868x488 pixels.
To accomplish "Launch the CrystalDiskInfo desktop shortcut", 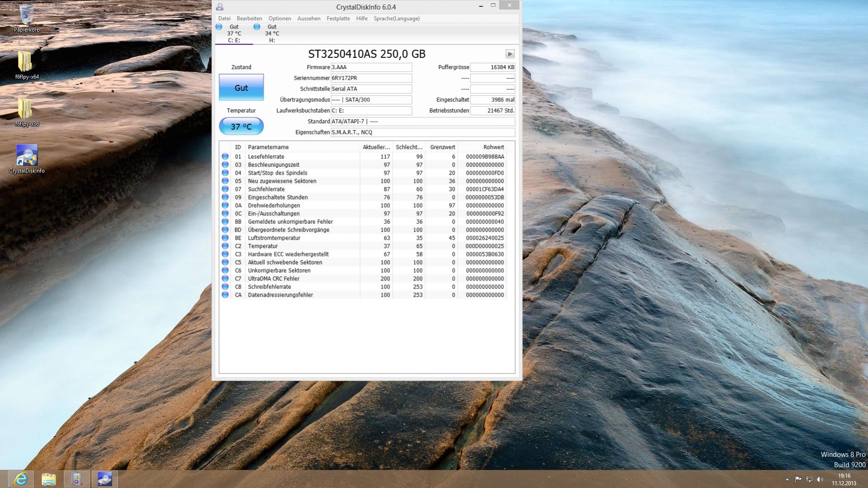I will (x=27, y=159).
